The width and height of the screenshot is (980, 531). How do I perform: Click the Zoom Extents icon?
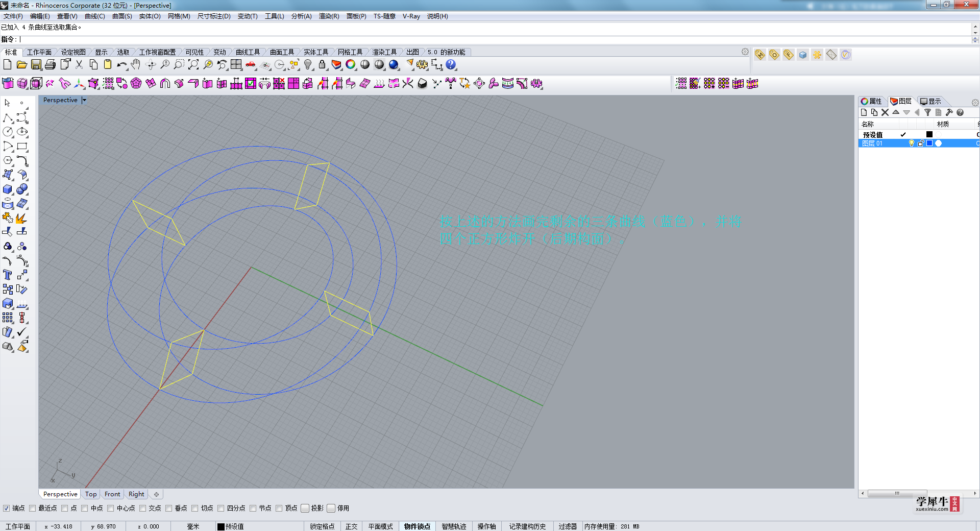click(193, 64)
